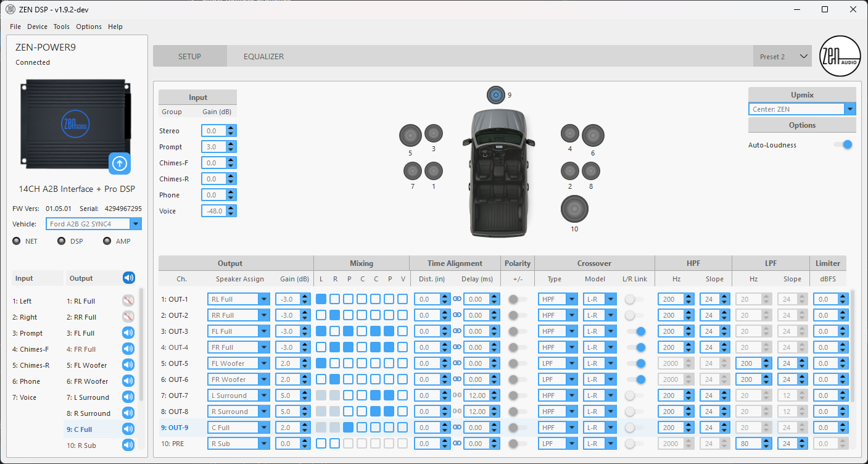Open the Device menu
The height and width of the screenshot is (464, 868).
pyautogui.click(x=37, y=27)
